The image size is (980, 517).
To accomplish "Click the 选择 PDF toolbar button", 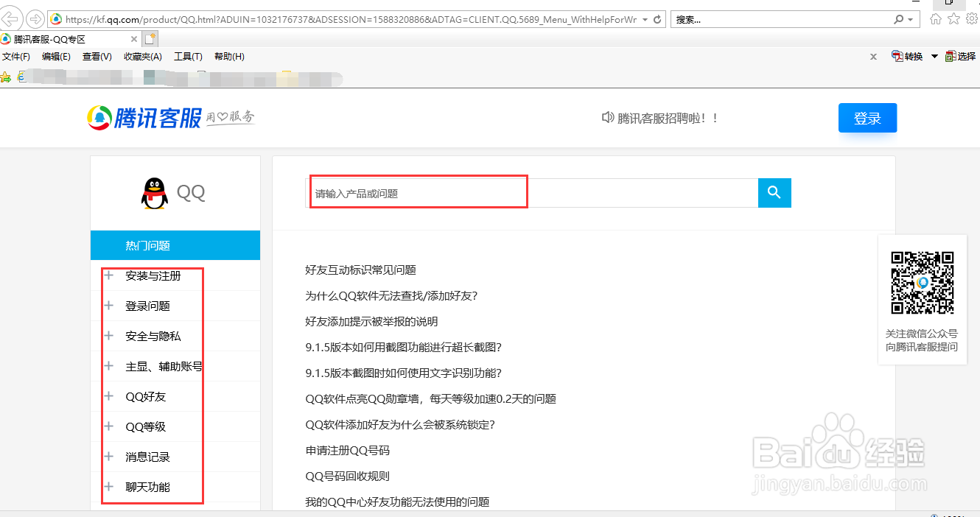I will coord(961,57).
